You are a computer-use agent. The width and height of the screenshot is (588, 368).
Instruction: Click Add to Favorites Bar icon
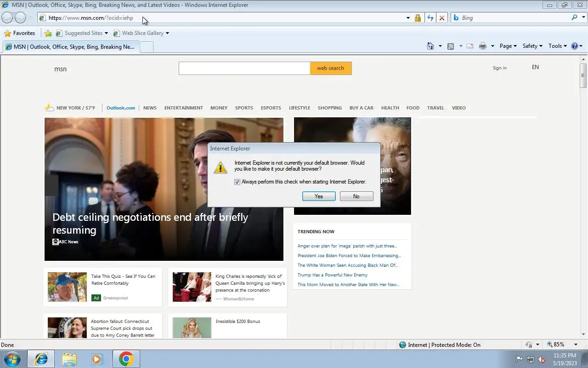coord(48,33)
